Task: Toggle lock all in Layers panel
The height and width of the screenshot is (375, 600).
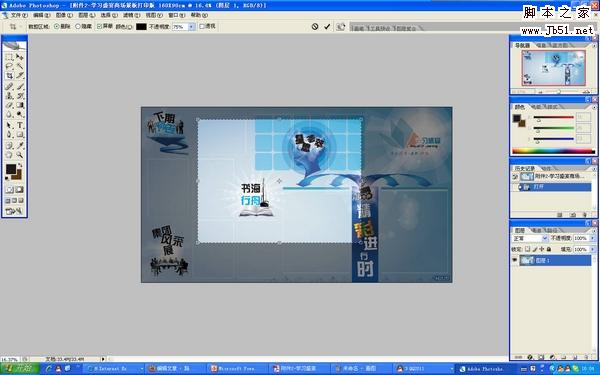Action: tap(549, 249)
